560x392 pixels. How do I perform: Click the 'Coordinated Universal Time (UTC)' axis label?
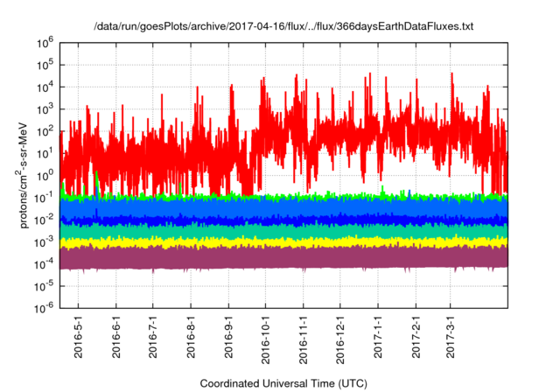tap(283, 383)
